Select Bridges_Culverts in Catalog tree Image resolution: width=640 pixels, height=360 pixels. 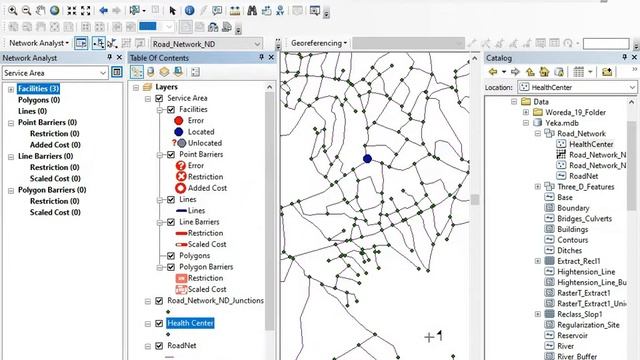coord(584,218)
